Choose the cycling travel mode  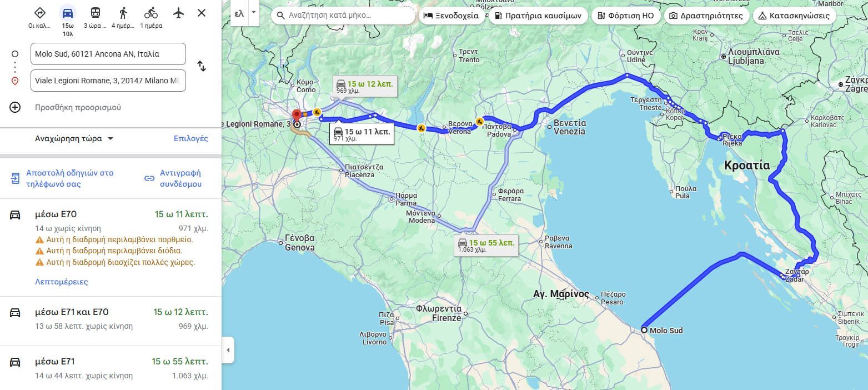pyautogui.click(x=150, y=13)
